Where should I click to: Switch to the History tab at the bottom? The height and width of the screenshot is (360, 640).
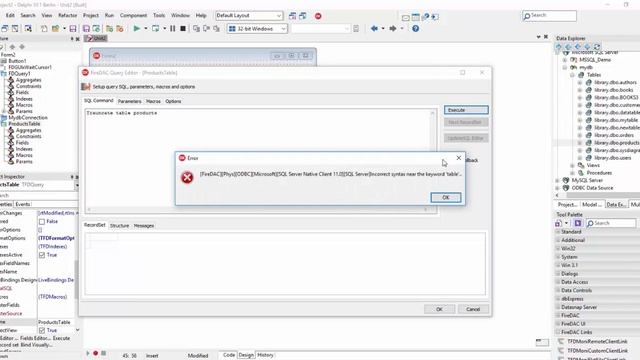pos(265,355)
